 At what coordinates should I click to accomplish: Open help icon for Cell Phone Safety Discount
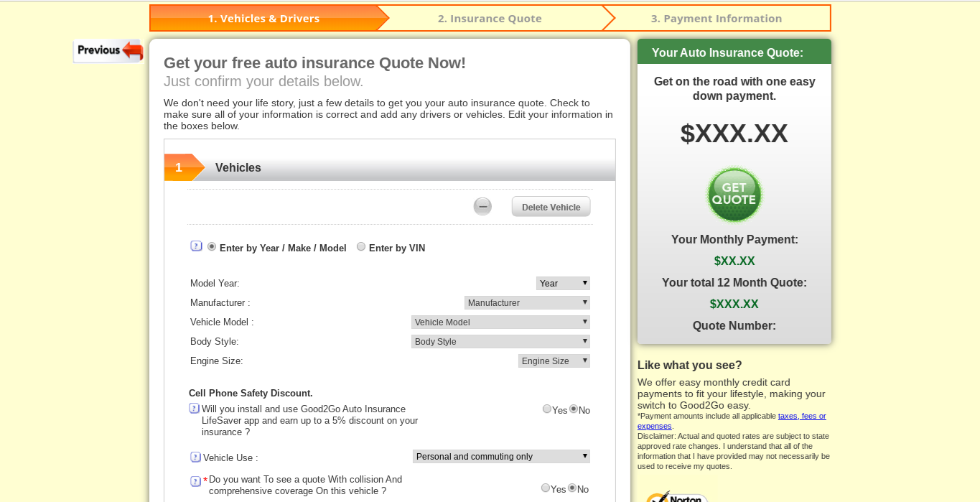click(x=195, y=409)
